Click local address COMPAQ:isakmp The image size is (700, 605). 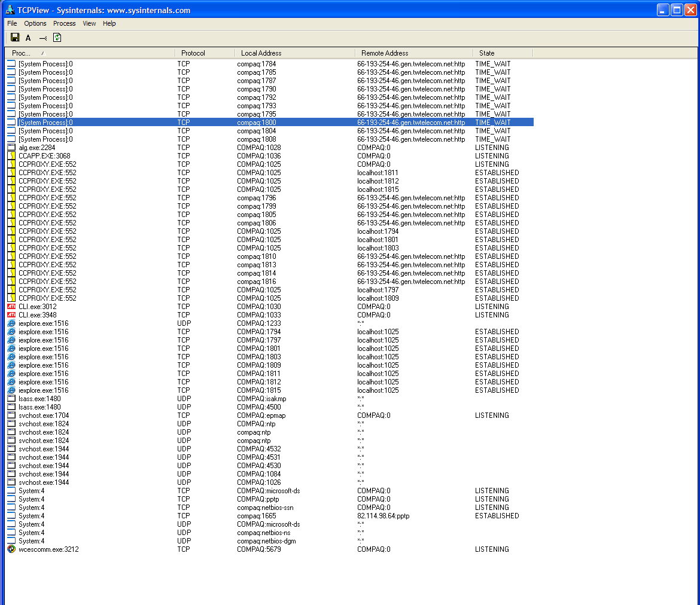[x=261, y=399]
